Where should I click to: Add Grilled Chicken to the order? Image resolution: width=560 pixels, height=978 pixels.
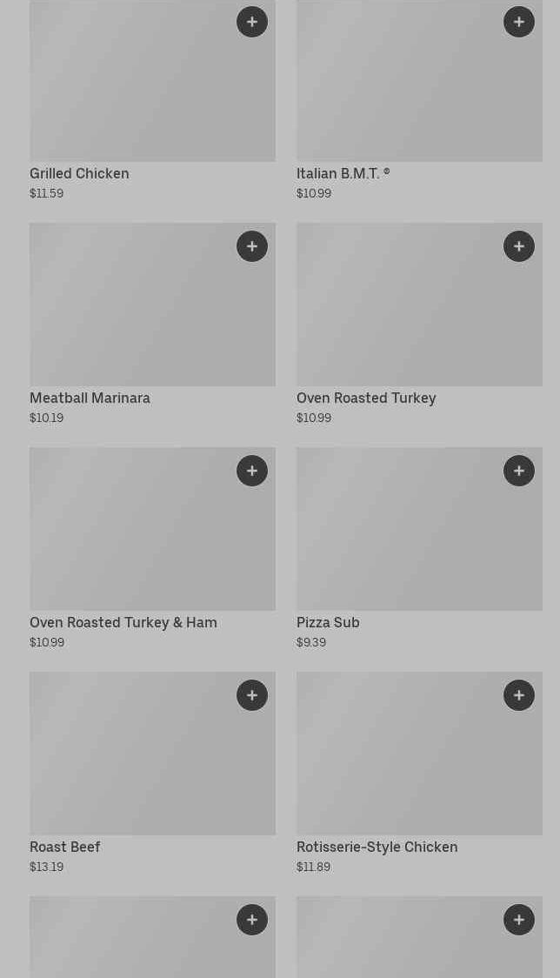point(252,22)
